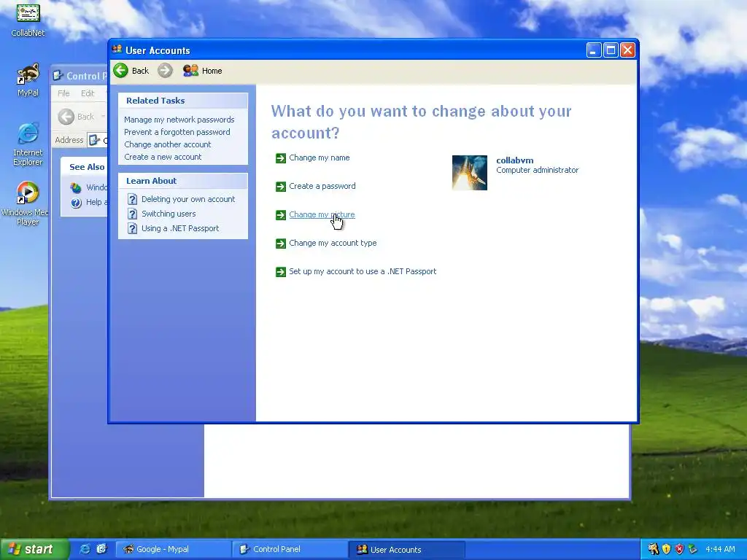
Task: Click Change my picture link
Action: pyautogui.click(x=322, y=215)
